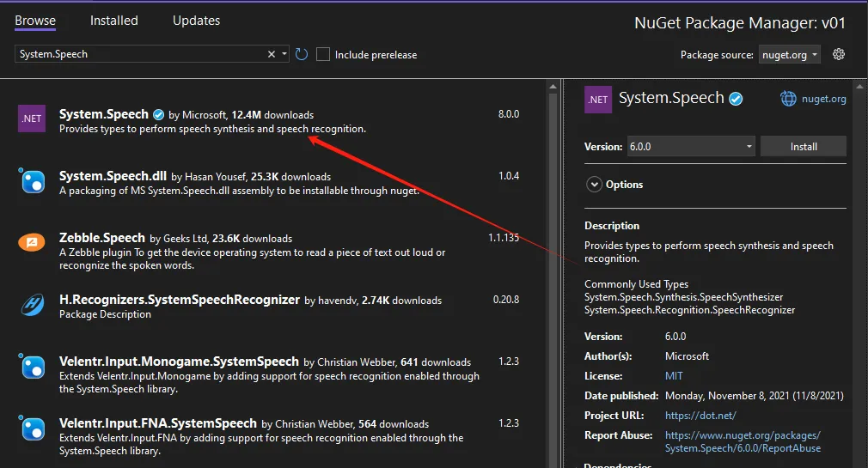Image resolution: width=868 pixels, height=468 pixels.
Task: Click verified badge in System.Speech detail header
Action: (x=736, y=99)
